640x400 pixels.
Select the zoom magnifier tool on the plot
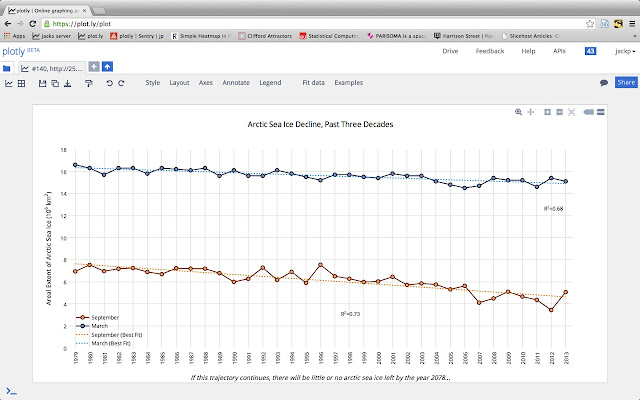coord(518,112)
